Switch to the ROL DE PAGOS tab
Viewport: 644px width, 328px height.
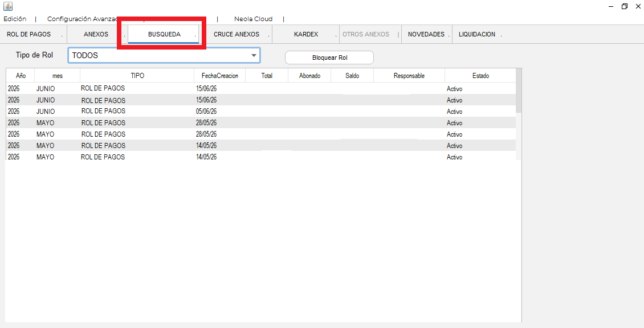click(33, 34)
